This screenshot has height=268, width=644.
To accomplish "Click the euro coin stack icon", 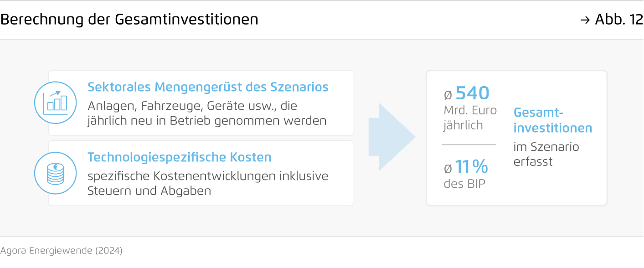I will coord(55,173).
